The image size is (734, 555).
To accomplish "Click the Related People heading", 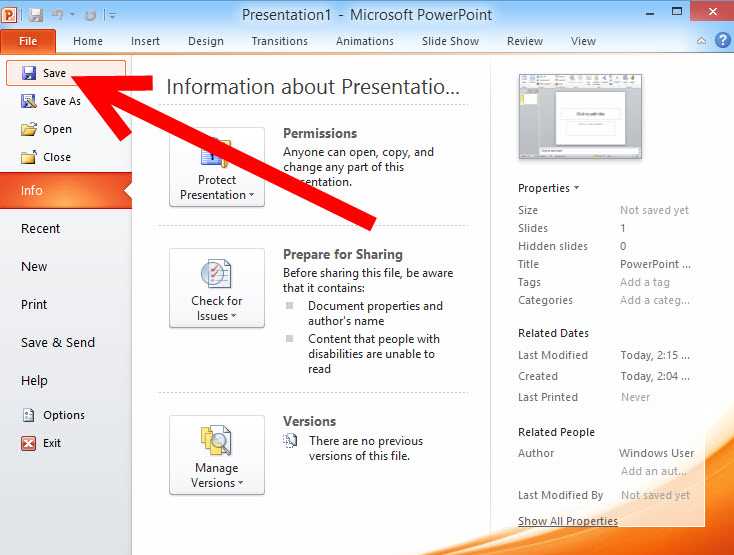I will pos(556,432).
